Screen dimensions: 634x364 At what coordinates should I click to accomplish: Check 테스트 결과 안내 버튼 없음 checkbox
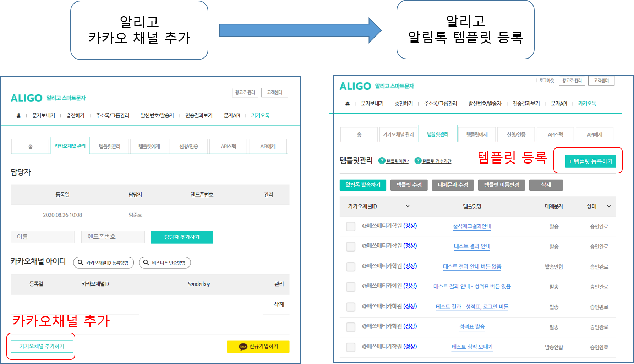pos(351,266)
